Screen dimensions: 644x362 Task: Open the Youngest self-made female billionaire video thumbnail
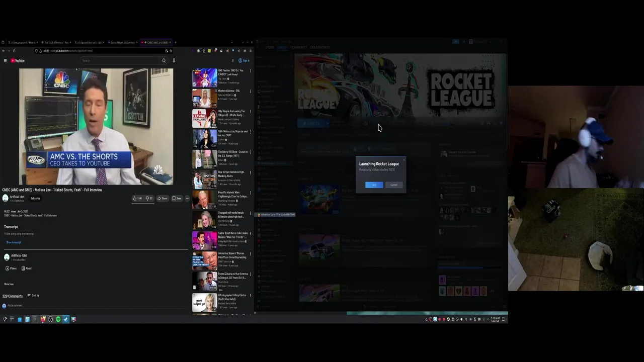(x=204, y=220)
